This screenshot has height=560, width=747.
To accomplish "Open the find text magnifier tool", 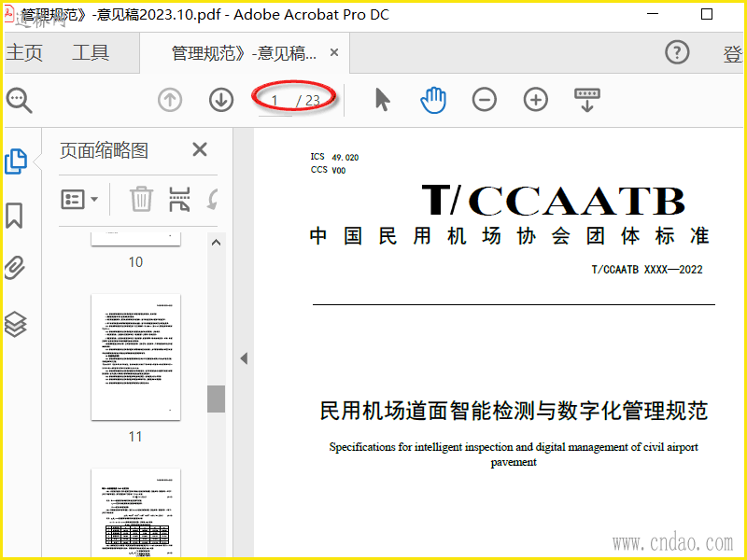I will 19,101.
